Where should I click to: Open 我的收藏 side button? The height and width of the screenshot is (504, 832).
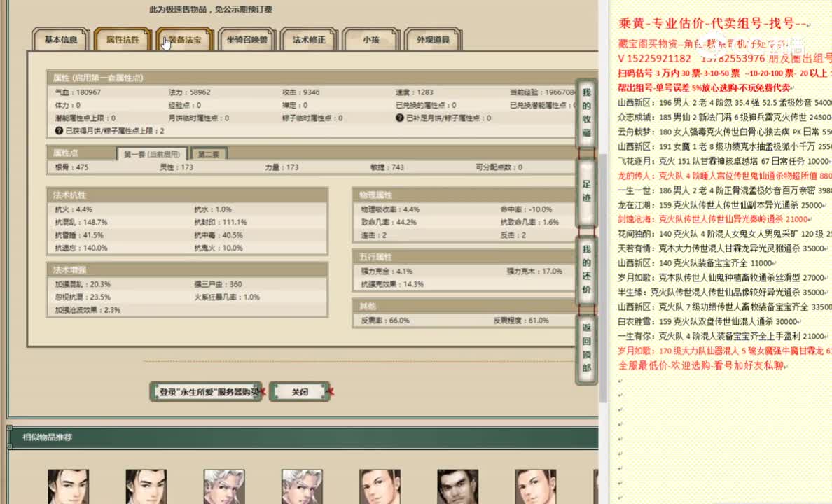click(586, 113)
